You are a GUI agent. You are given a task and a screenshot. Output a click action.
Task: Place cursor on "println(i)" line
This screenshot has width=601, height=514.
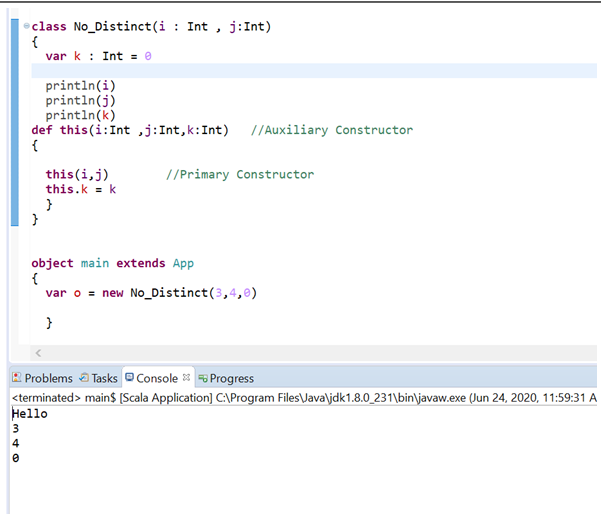tap(80, 85)
